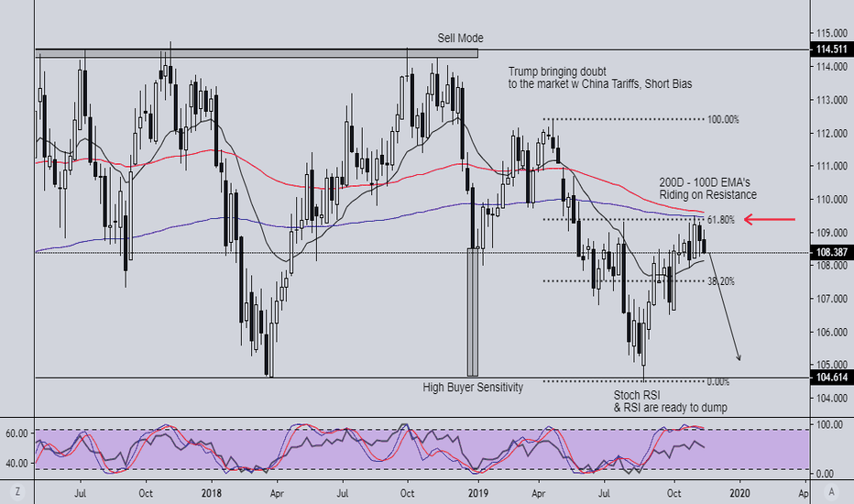Select the tall gray rectangle near 2019
Screen dimensions: 854x504
[473, 312]
